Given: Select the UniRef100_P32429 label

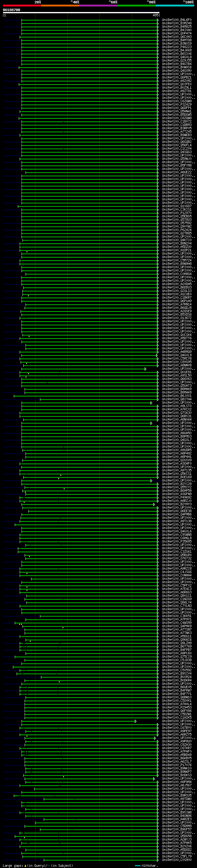Looking at the screenshot, I should pyautogui.click(x=177, y=104).
